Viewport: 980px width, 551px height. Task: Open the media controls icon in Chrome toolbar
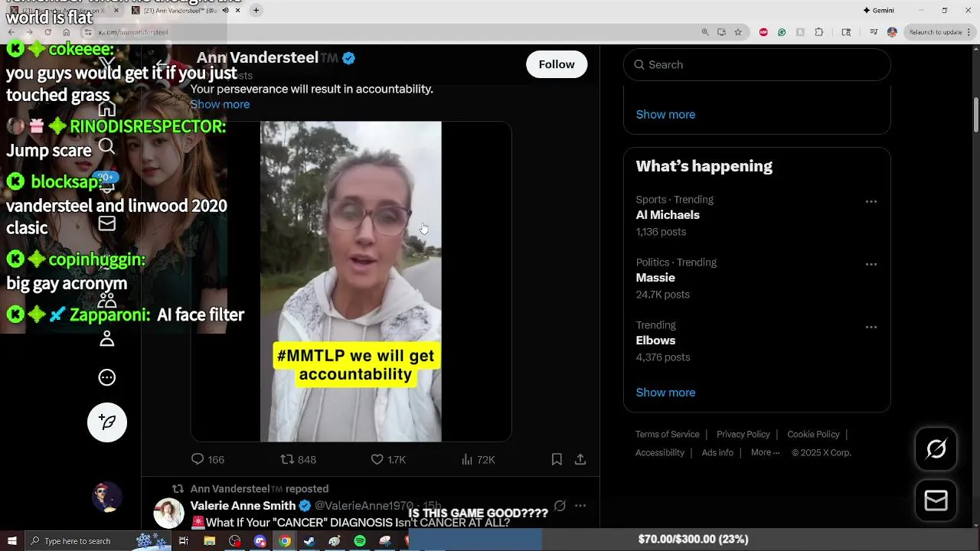[874, 32]
